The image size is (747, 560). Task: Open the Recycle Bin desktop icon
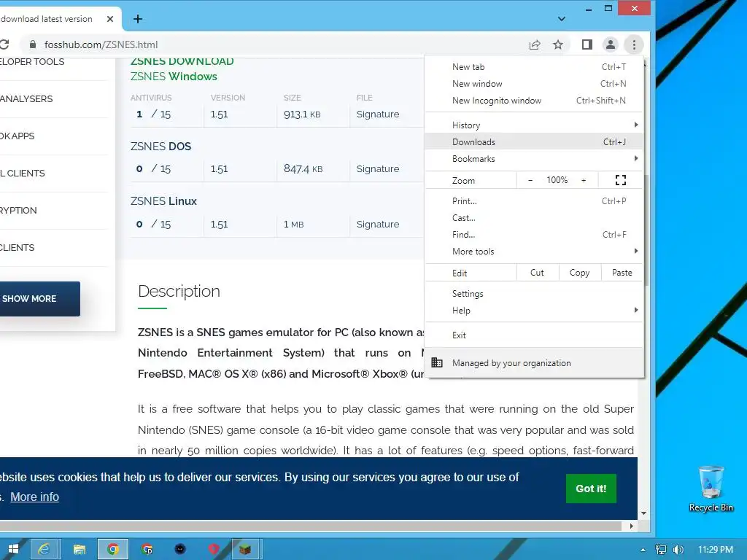click(x=711, y=489)
